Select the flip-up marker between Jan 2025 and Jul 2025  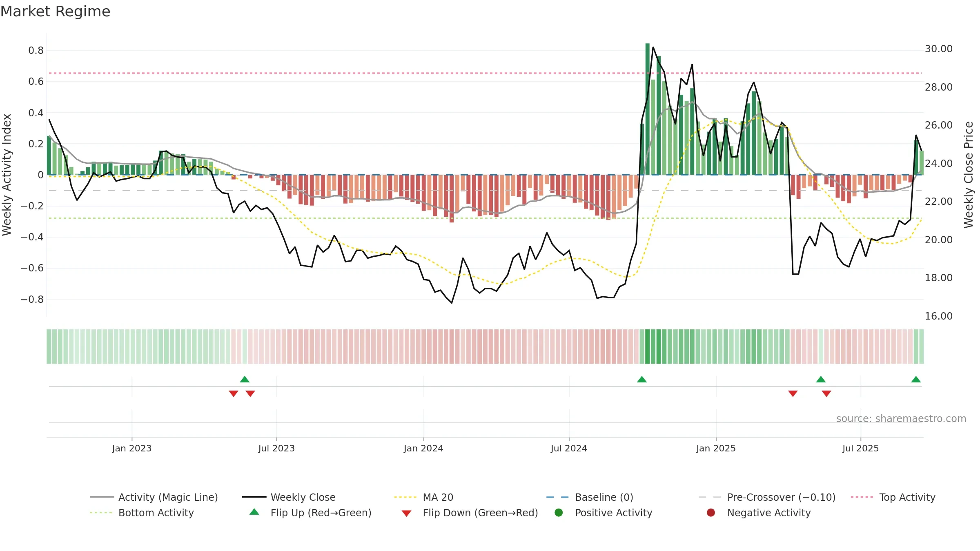[821, 379]
